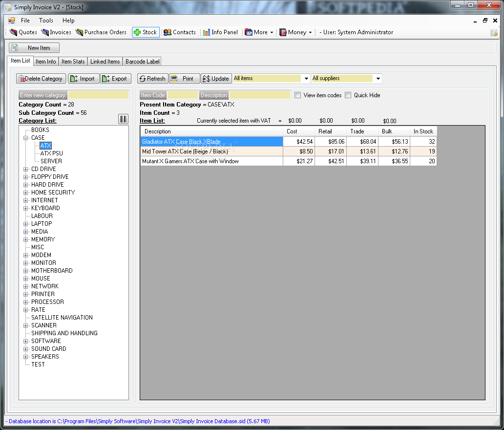Expand the SOFTWARE category
The image size is (504, 430).
pyautogui.click(x=26, y=341)
